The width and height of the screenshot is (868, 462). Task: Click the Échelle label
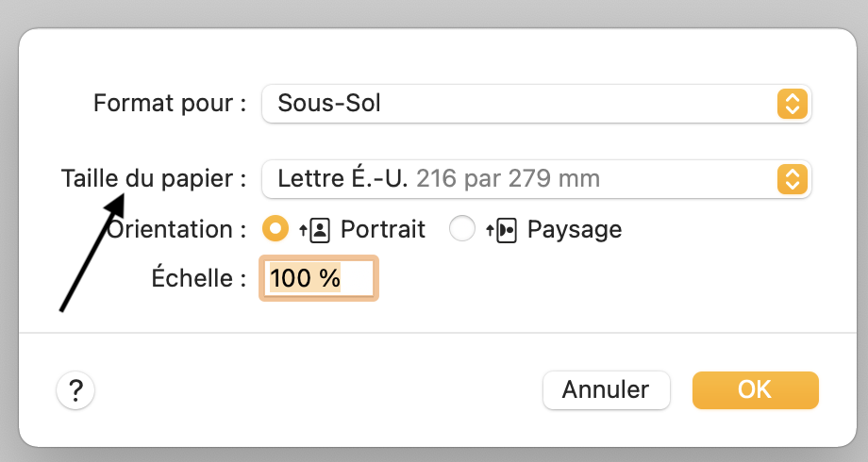[198, 278]
